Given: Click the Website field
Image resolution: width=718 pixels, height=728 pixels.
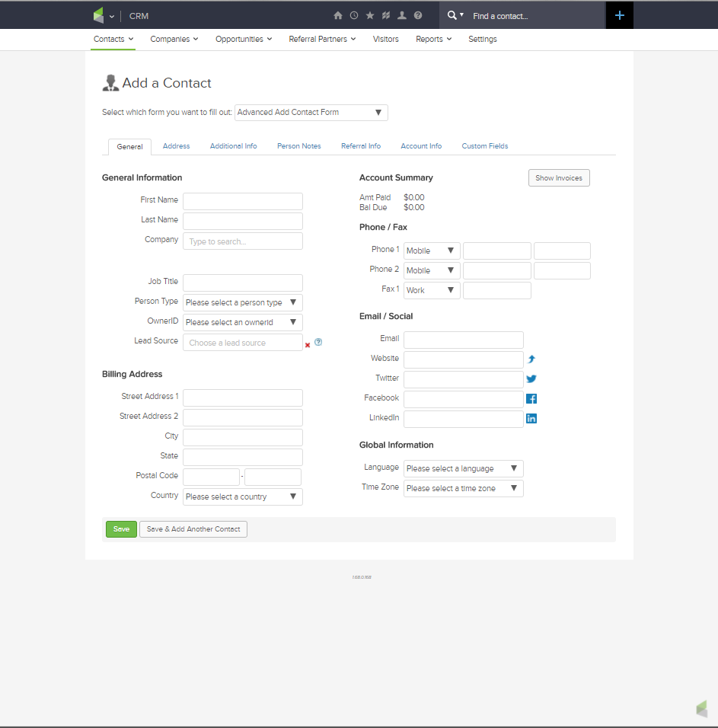Looking at the screenshot, I should [x=463, y=360].
